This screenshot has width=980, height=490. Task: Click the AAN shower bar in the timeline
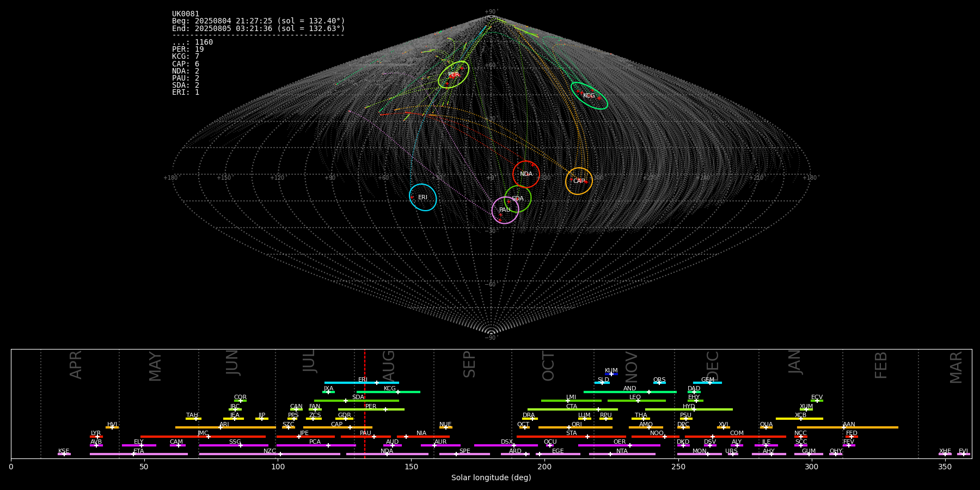click(848, 427)
